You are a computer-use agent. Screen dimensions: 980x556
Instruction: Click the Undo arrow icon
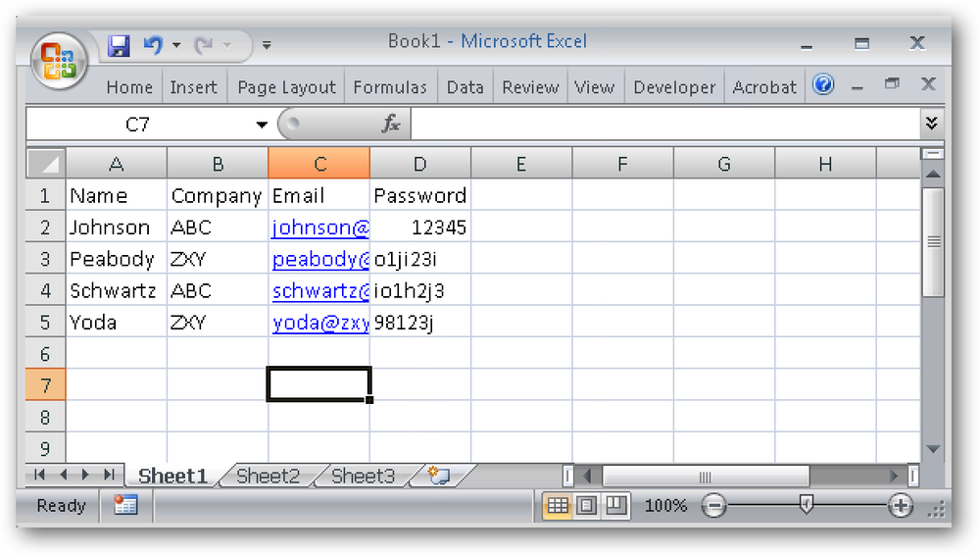(153, 45)
